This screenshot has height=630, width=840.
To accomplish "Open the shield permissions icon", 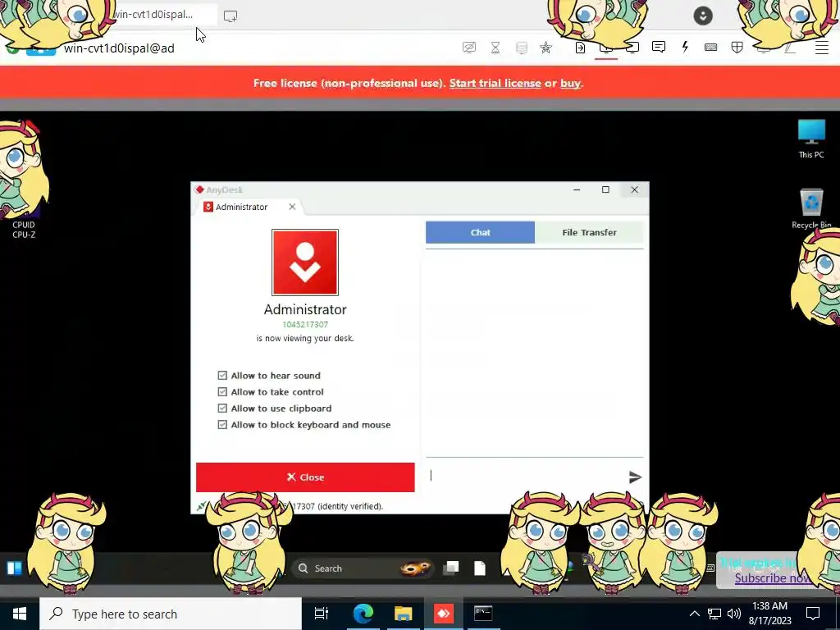I will tap(737, 48).
